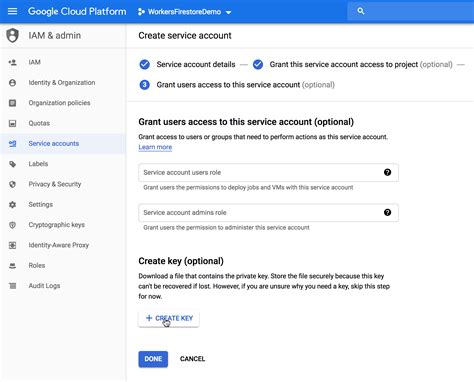Open IAM page from sidebar
The height and width of the screenshot is (382, 474).
(34, 62)
